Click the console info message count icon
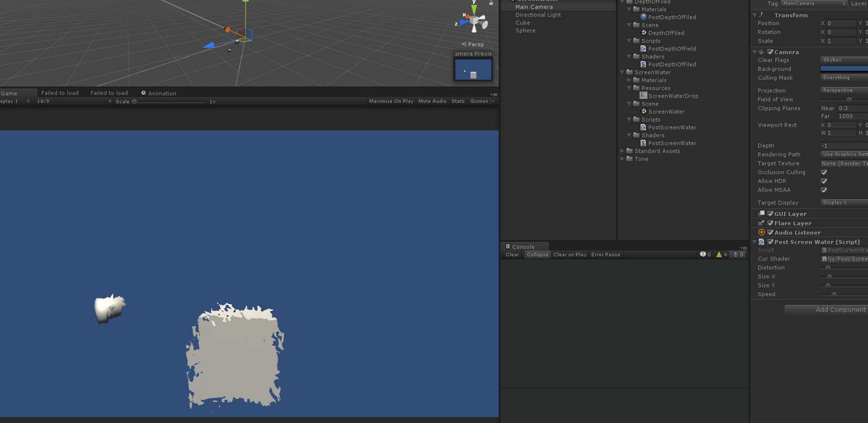 (703, 254)
